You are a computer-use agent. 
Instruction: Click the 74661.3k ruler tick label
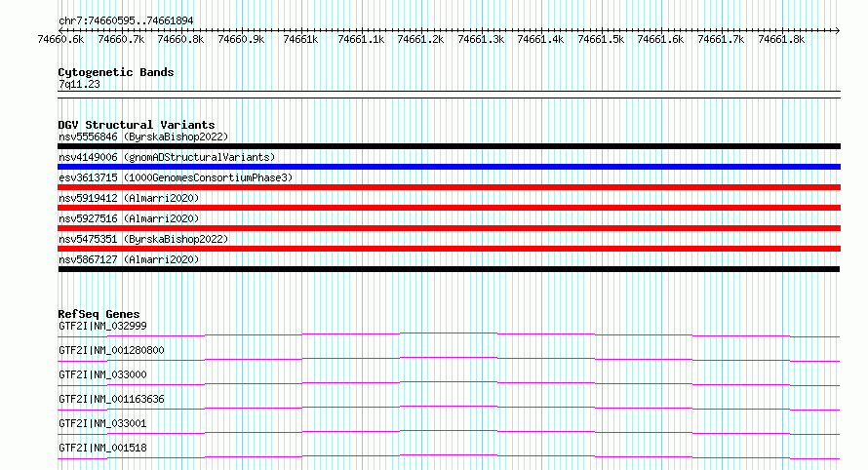pos(481,39)
